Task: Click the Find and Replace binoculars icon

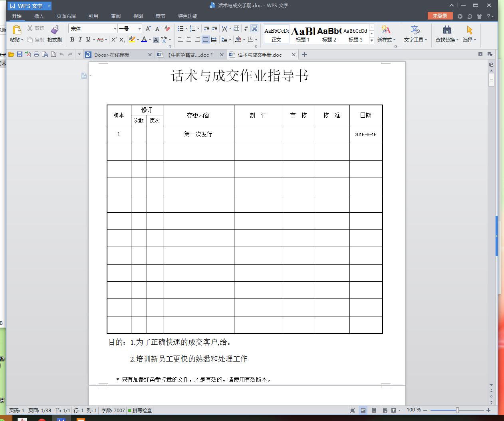Action: click(x=447, y=30)
